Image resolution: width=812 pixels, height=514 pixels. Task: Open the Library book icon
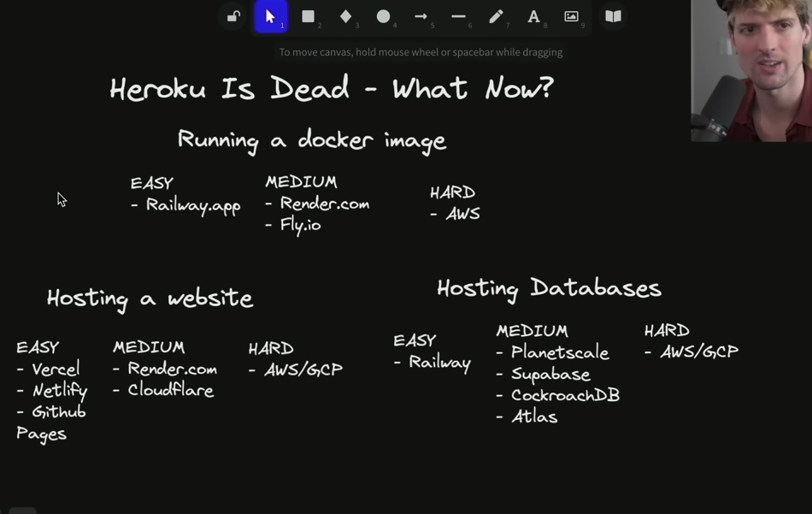(613, 16)
